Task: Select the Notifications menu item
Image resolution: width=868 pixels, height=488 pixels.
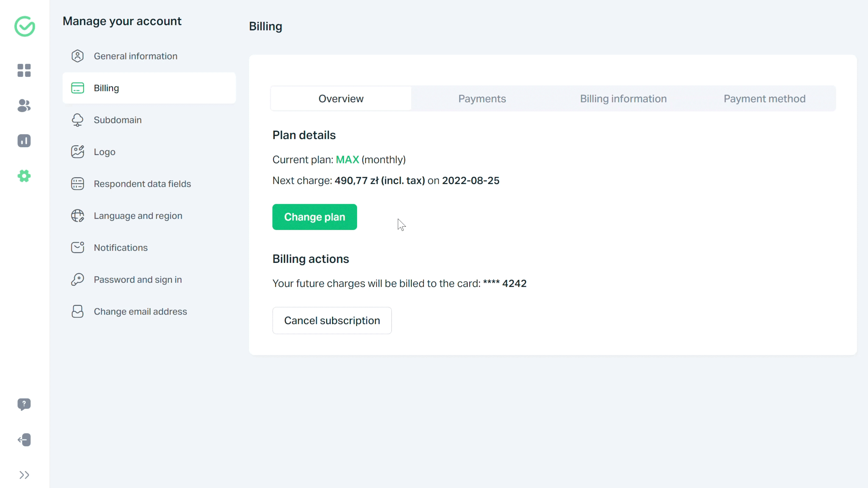Action: pyautogui.click(x=120, y=247)
